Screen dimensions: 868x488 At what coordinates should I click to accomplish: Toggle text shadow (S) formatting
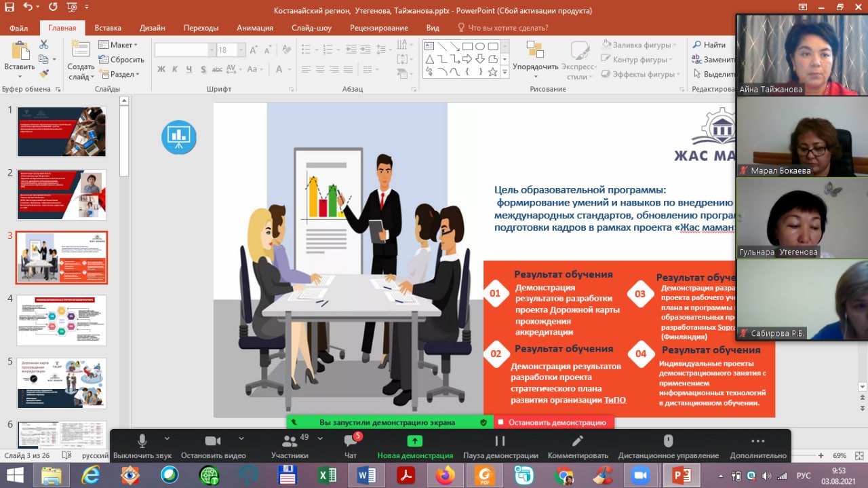click(203, 69)
